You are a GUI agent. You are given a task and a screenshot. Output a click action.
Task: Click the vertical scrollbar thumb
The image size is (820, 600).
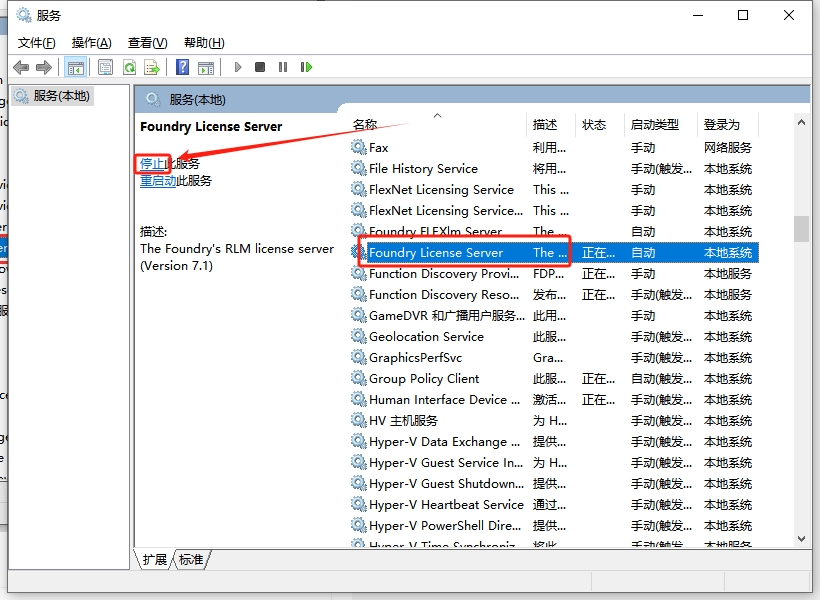(x=801, y=229)
